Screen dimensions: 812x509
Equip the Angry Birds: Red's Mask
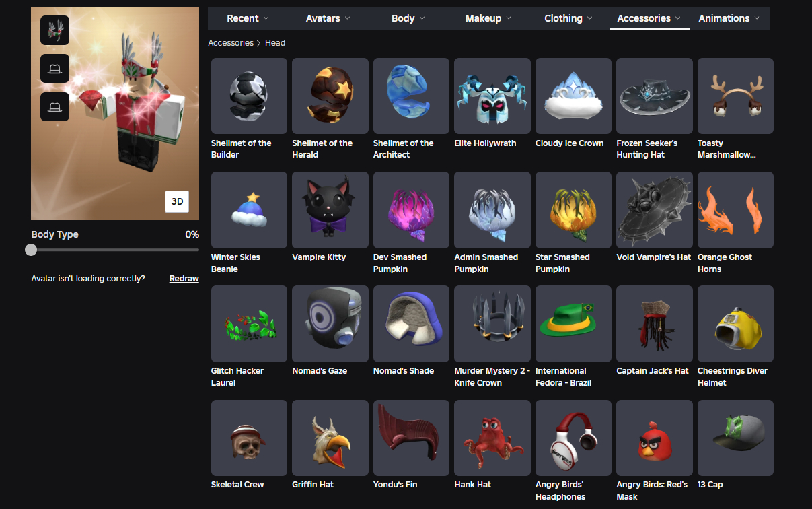point(655,438)
